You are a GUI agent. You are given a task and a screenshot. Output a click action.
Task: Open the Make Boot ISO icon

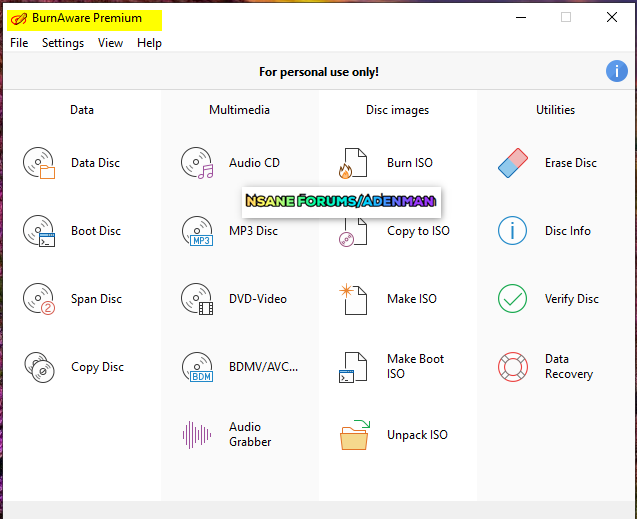pos(353,367)
